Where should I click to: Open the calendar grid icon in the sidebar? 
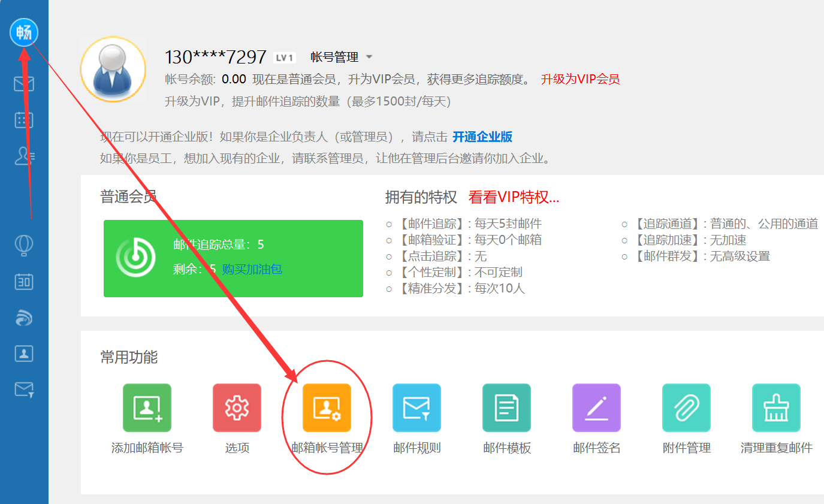tap(24, 120)
